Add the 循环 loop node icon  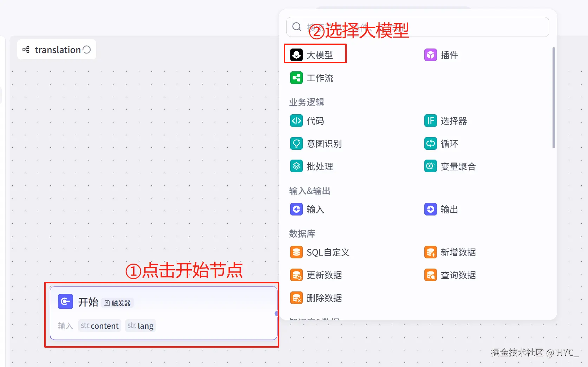431,143
